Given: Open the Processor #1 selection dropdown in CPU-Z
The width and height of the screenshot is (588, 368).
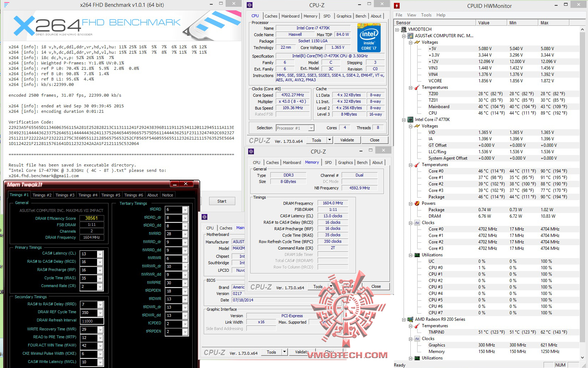Looking at the screenshot, I should tap(311, 128).
